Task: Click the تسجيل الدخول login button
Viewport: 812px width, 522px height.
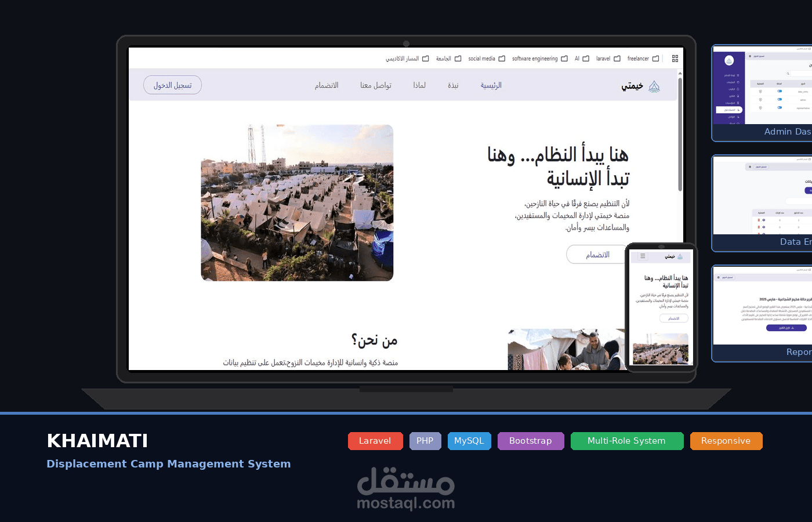Action: click(172, 85)
